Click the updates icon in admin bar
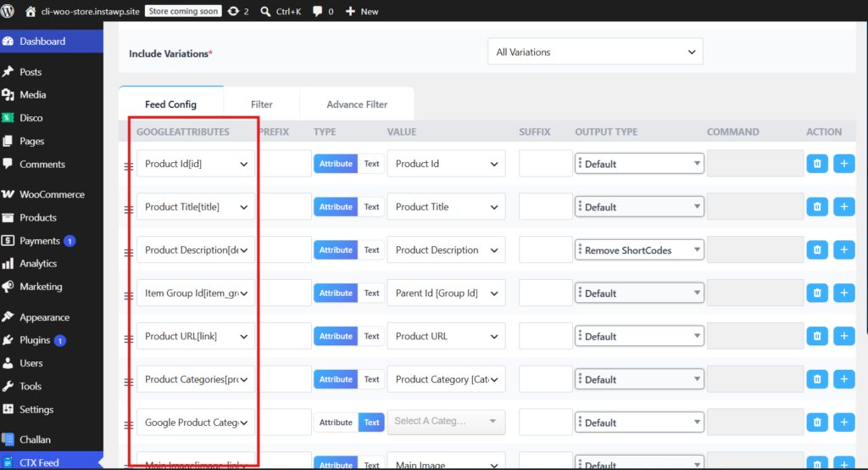The image size is (868, 470). tap(238, 11)
